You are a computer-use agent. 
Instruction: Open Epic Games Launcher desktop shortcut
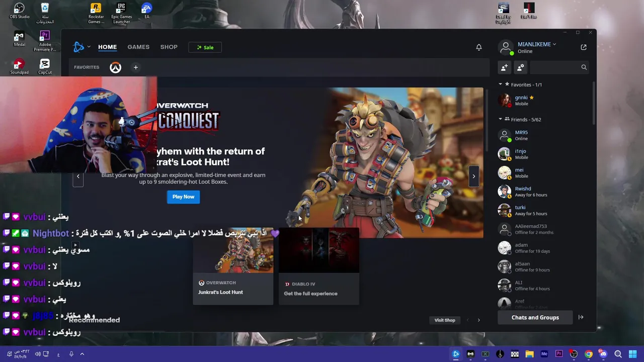121,13
